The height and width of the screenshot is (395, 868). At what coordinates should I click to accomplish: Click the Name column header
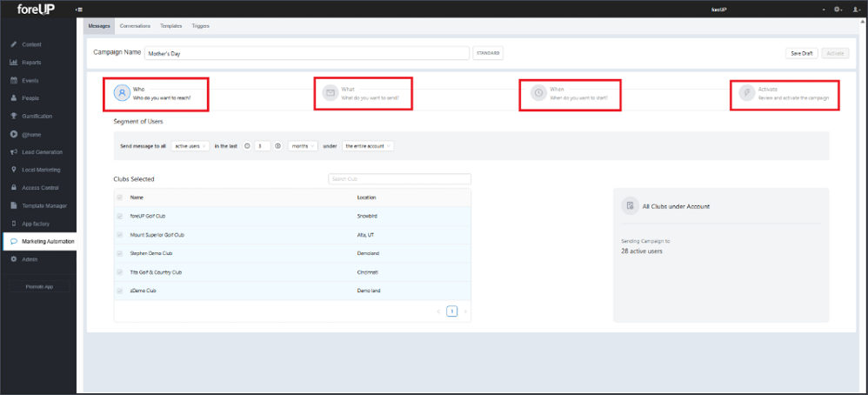(137, 197)
